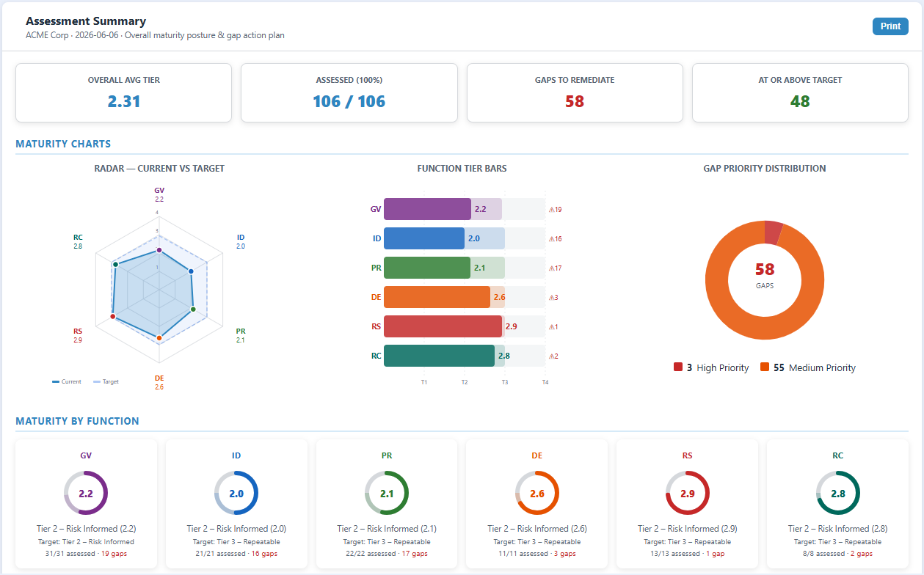This screenshot has width=924, height=575.
Task: Click the warning gap count 19 beside GV bar
Action: (556, 210)
